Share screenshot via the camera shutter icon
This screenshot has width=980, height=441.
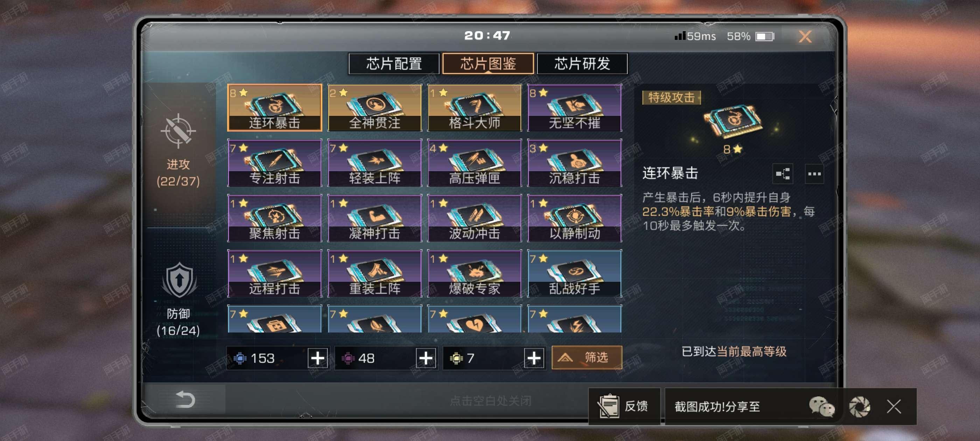(x=859, y=407)
